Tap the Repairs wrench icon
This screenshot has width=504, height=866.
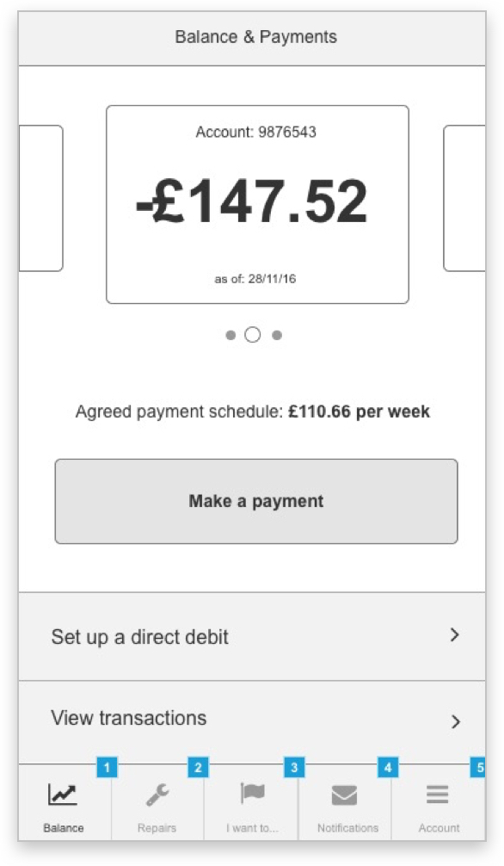pos(157,795)
